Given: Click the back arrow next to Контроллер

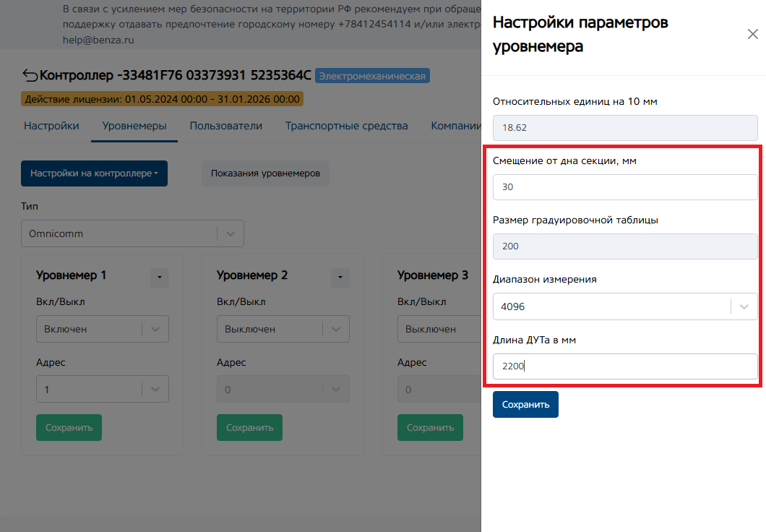Looking at the screenshot, I should tap(30, 75).
